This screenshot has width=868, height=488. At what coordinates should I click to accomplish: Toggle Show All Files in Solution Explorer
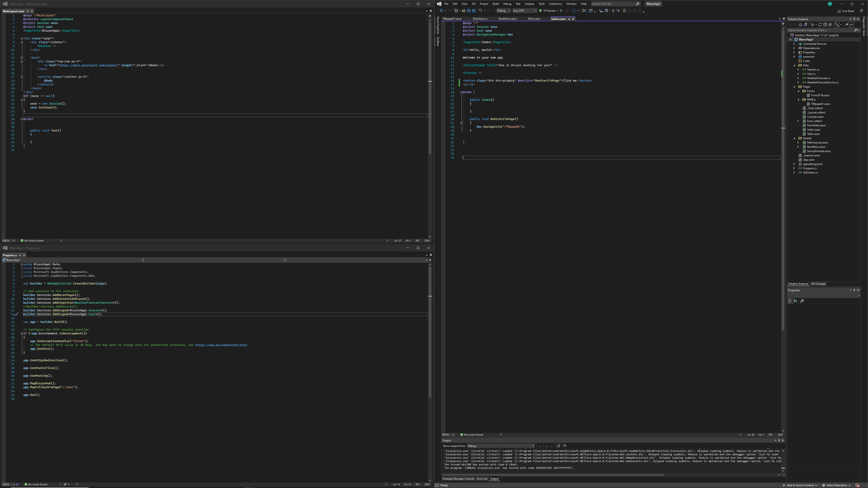click(830, 25)
